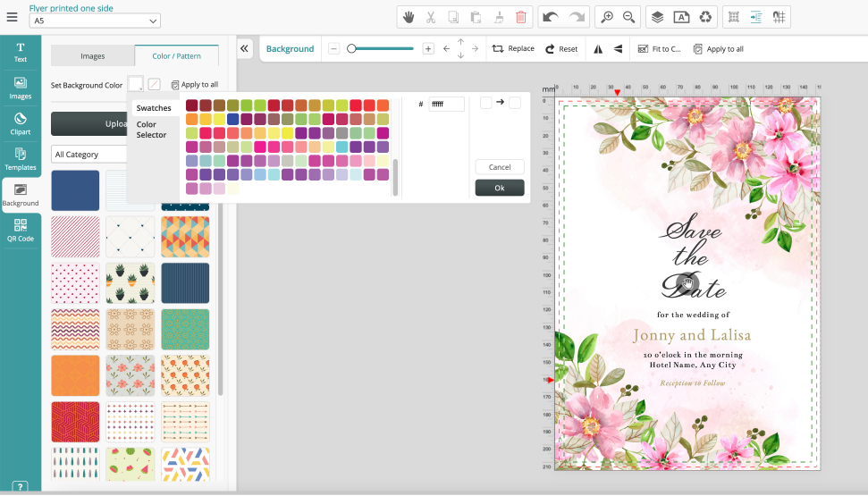The height and width of the screenshot is (496, 868).
Task: Switch to the Images tab
Action: coord(93,56)
